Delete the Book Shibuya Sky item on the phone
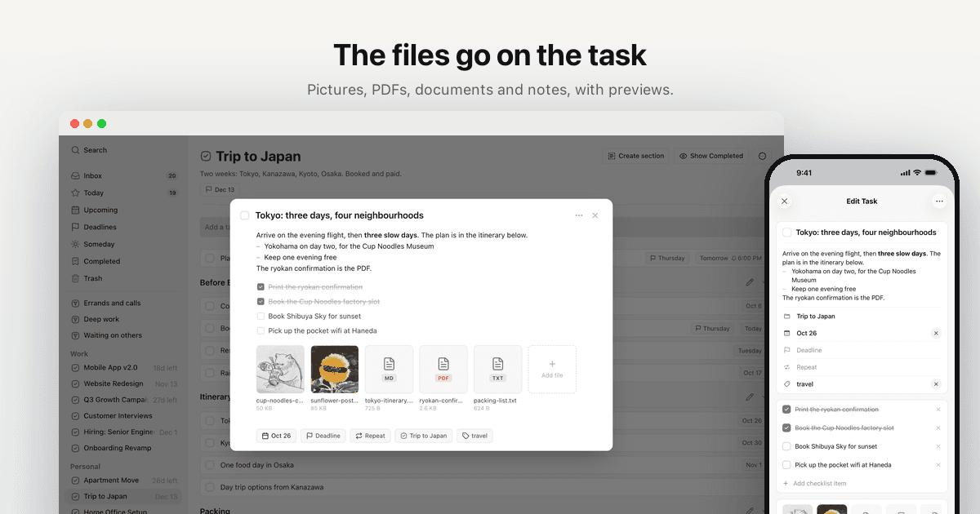The width and height of the screenshot is (980, 514). point(938,446)
